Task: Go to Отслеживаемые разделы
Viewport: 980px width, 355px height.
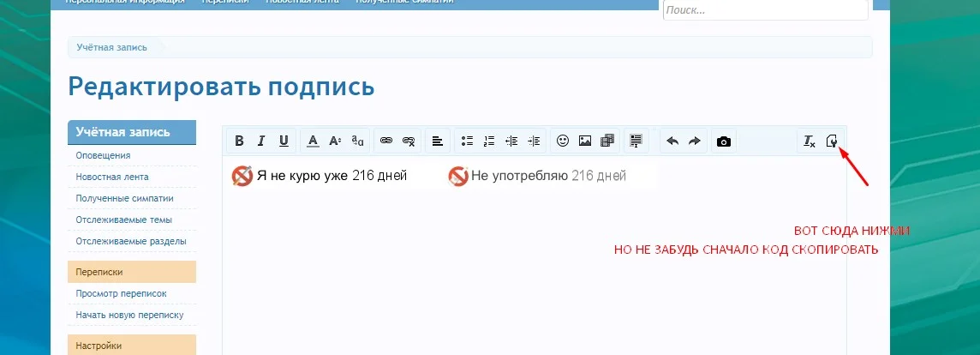Action: point(131,241)
